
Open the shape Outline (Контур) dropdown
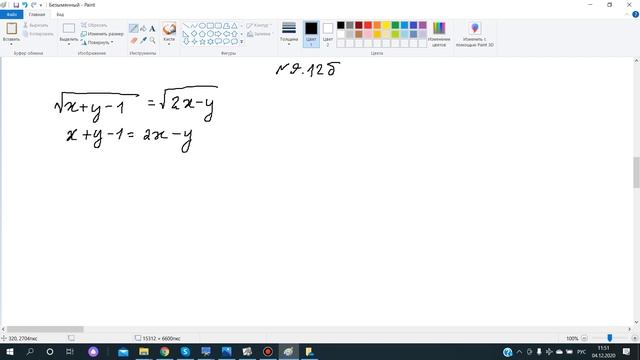(x=259, y=25)
